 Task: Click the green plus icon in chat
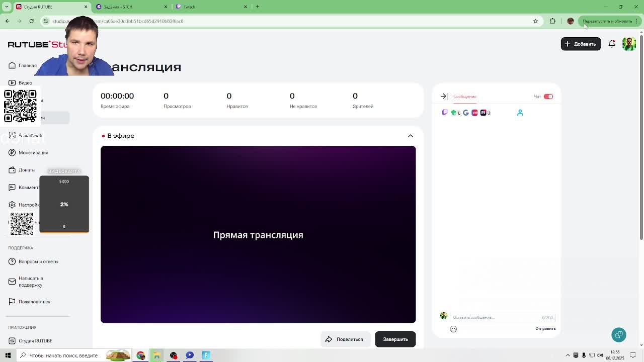pyautogui.click(x=453, y=113)
